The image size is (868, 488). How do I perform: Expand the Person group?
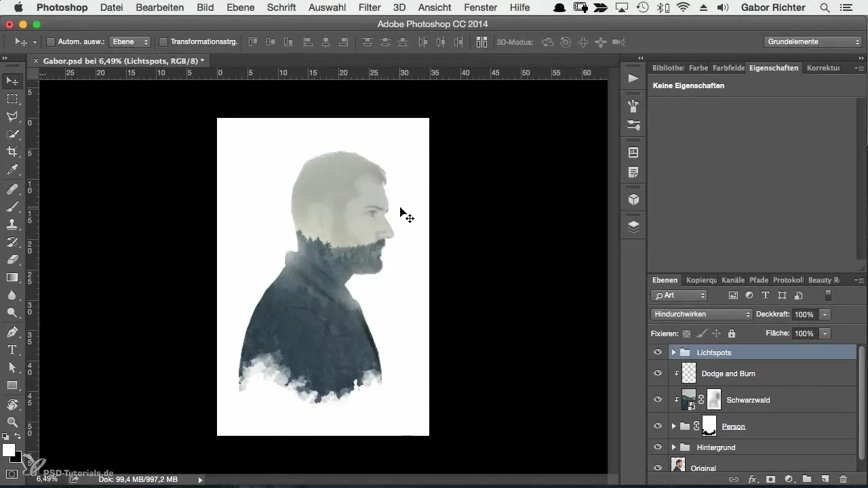click(x=673, y=426)
